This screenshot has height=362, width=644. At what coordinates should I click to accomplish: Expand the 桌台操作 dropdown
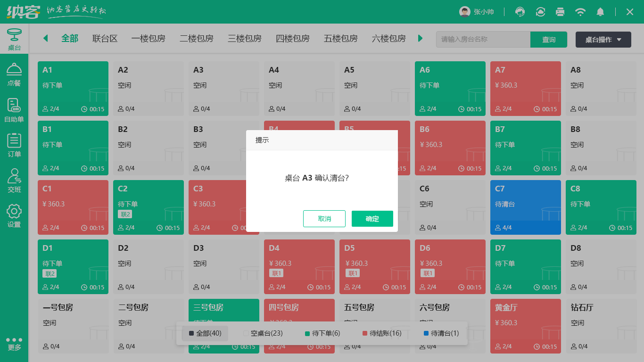point(603,40)
